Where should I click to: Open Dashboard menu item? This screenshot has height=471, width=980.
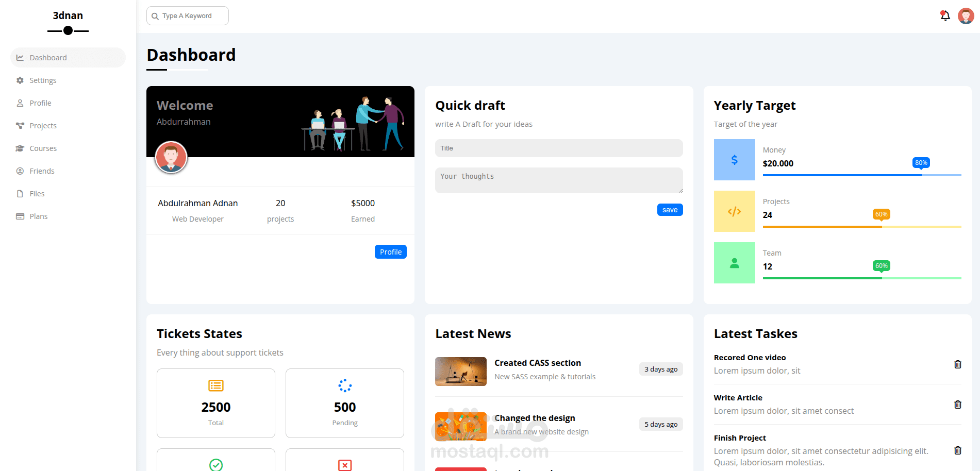pyautogui.click(x=68, y=58)
